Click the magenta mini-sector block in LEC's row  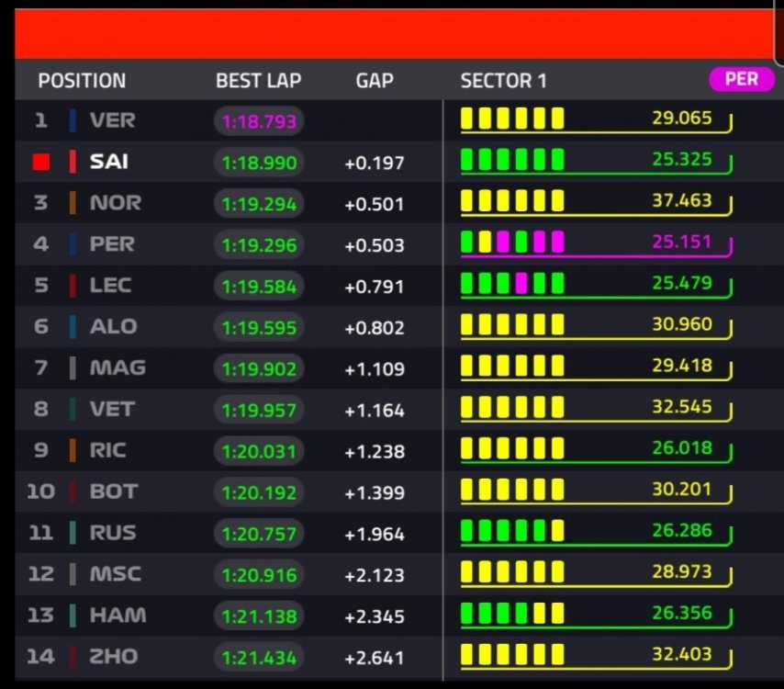[x=521, y=283]
